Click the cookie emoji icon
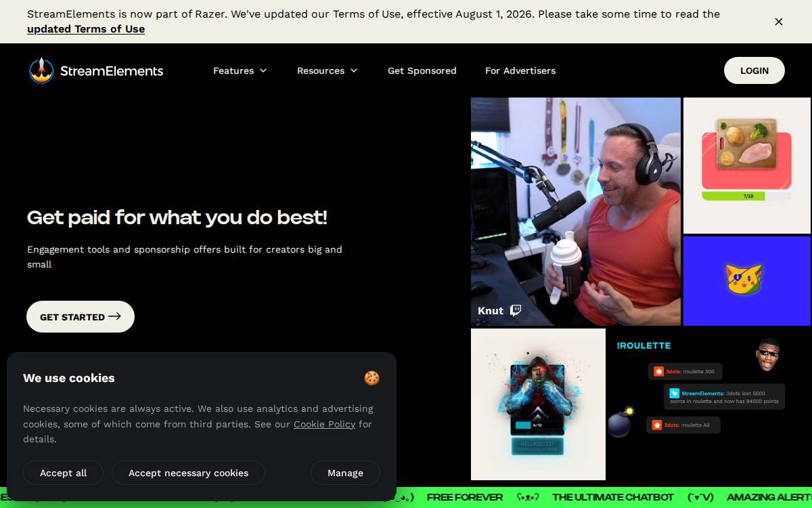This screenshot has height=508, width=812. pos(371,378)
